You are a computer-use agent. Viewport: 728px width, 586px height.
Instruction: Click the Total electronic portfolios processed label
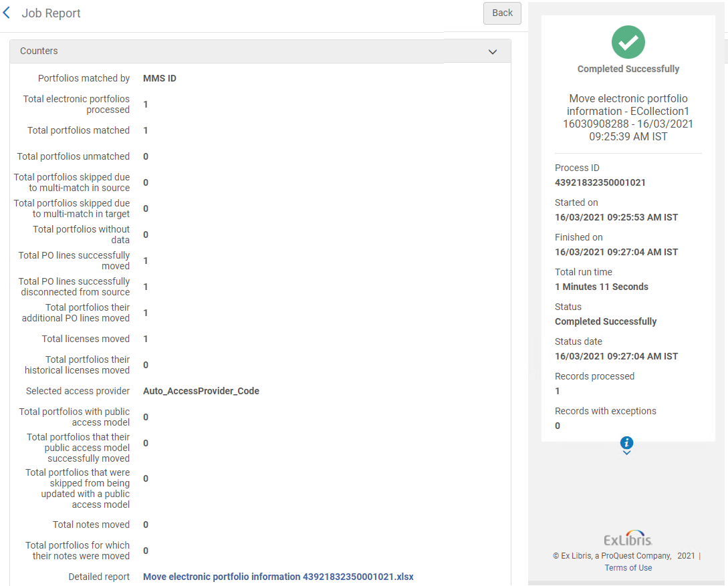[76, 104]
